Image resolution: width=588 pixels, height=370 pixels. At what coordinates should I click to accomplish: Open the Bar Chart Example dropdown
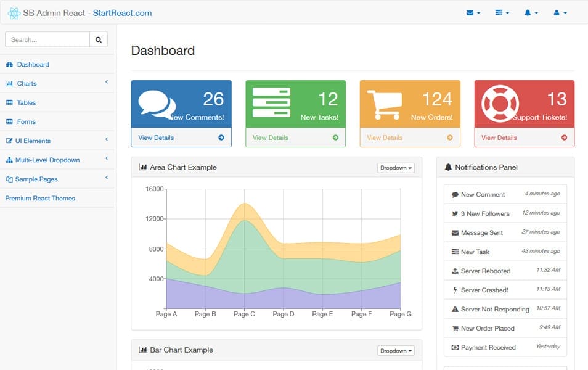pyautogui.click(x=396, y=351)
